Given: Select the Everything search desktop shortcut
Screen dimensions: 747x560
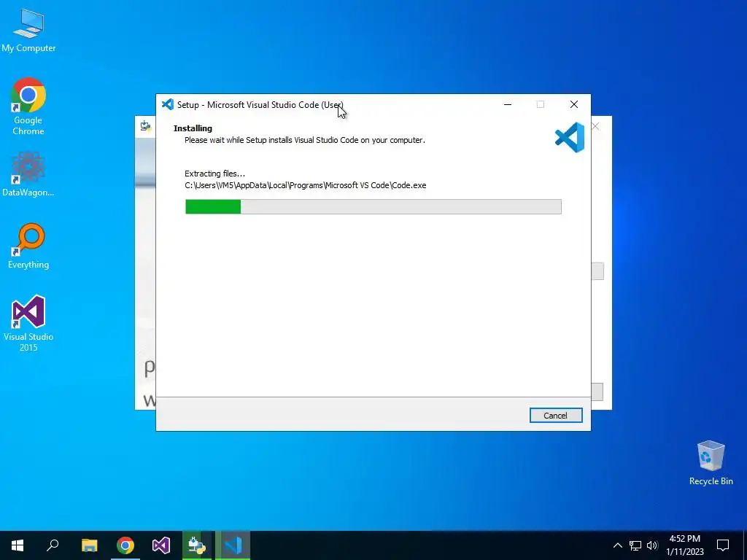Looking at the screenshot, I should tap(28, 246).
